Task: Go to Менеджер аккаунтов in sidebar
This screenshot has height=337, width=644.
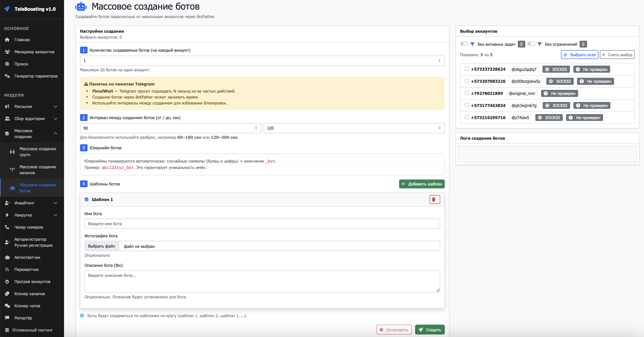Action: [x=34, y=52]
